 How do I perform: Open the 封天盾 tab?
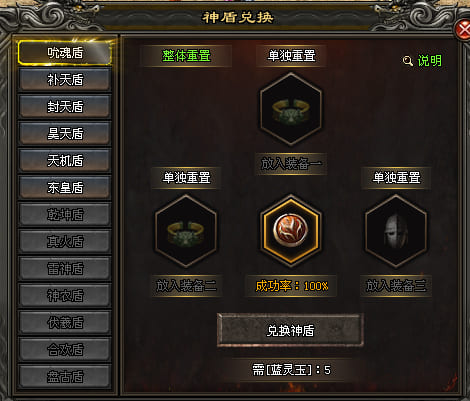tap(65, 107)
